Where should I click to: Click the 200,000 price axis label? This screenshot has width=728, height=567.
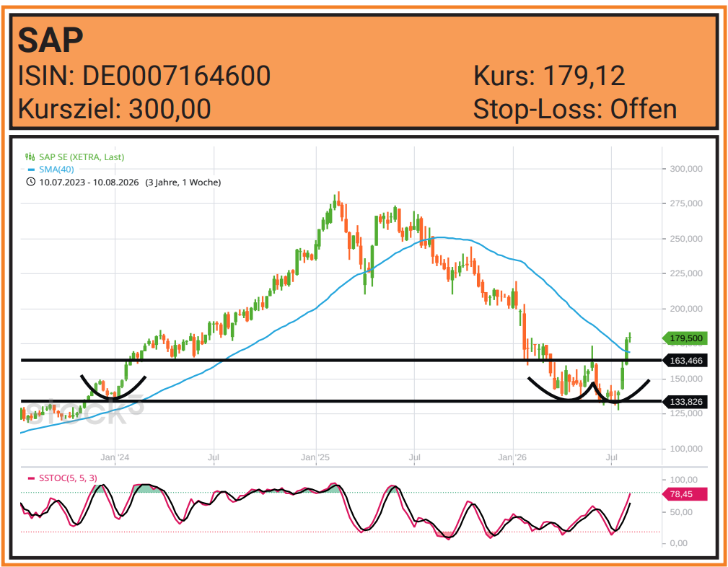pyautogui.click(x=685, y=309)
